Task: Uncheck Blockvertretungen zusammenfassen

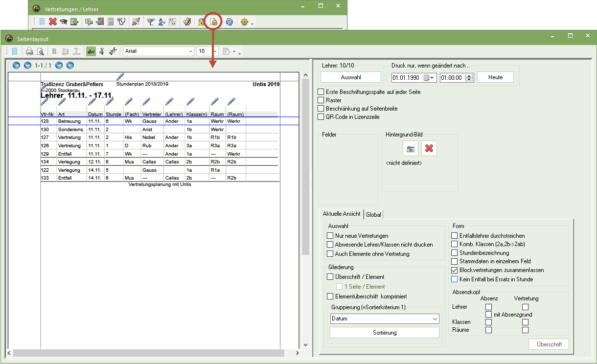Action: pyautogui.click(x=455, y=270)
